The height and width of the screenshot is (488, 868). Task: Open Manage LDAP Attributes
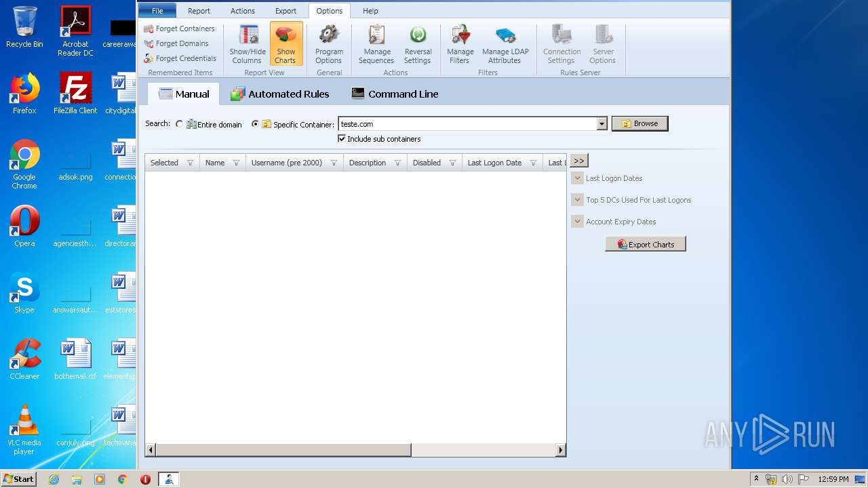[x=505, y=45]
